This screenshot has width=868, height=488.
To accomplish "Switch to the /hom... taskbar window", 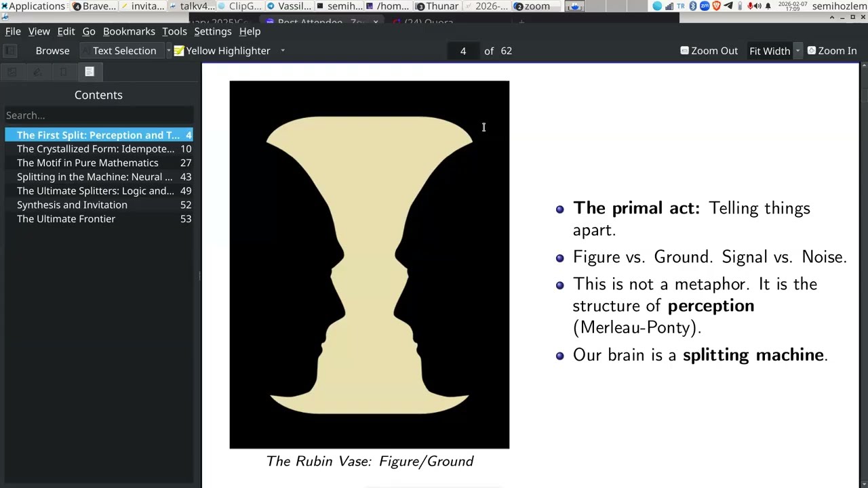I will pyautogui.click(x=388, y=6).
